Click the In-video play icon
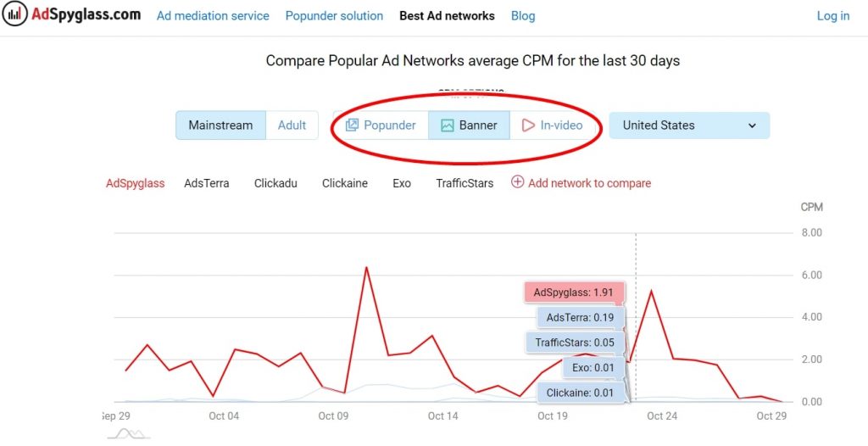 (x=528, y=125)
